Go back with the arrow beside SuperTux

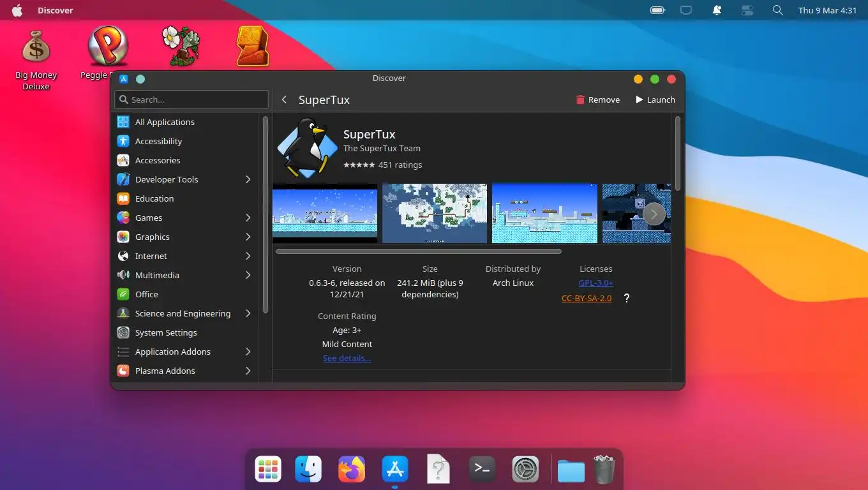tap(284, 100)
